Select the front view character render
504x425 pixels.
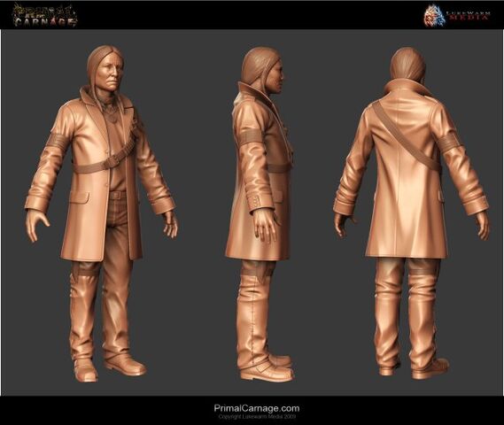[101, 213]
